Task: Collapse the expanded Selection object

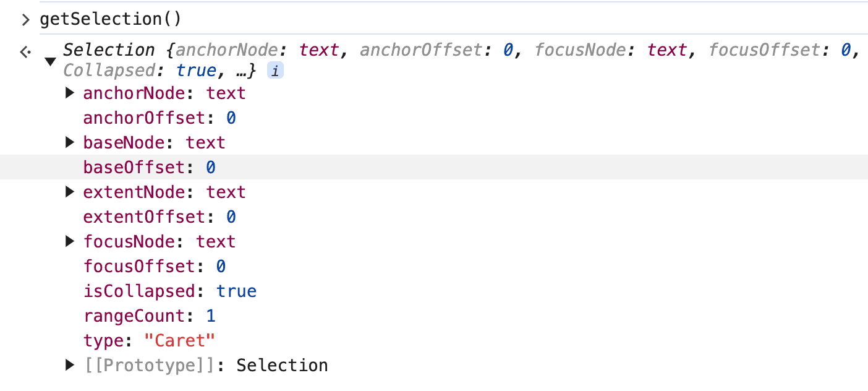Action: (50, 60)
